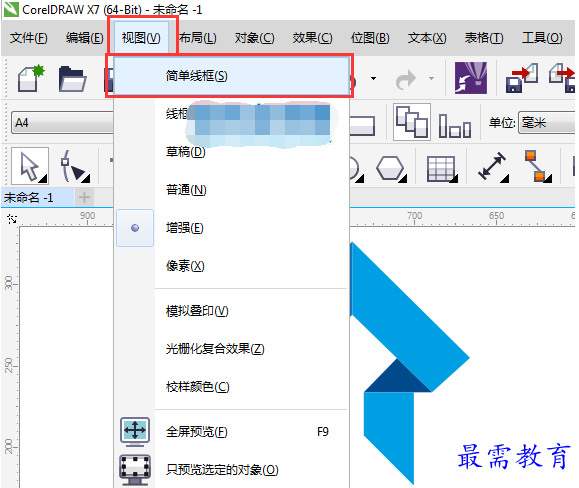The image size is (579, 488).
Task: Choose 简单线框(S) view mode
Action: click(232, 76)
